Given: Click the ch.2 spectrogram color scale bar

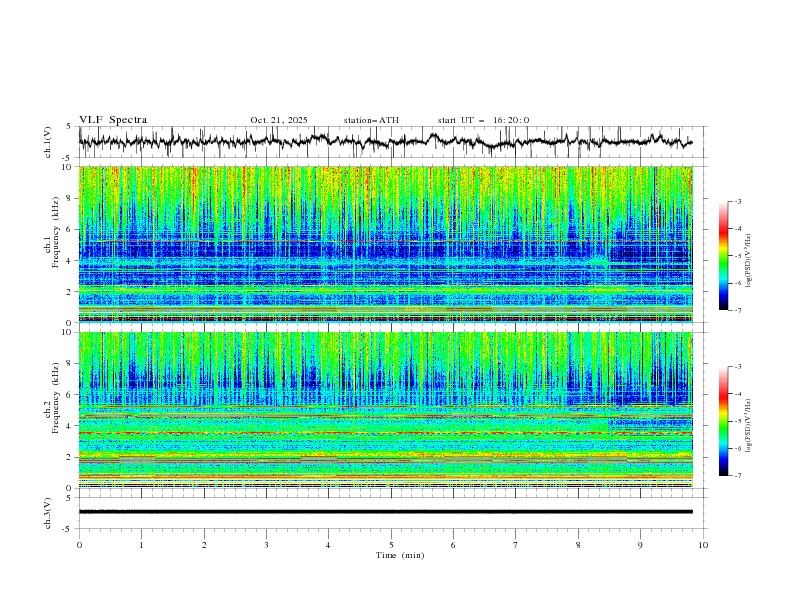Looking at the screenshot, I should click(724, 421).
